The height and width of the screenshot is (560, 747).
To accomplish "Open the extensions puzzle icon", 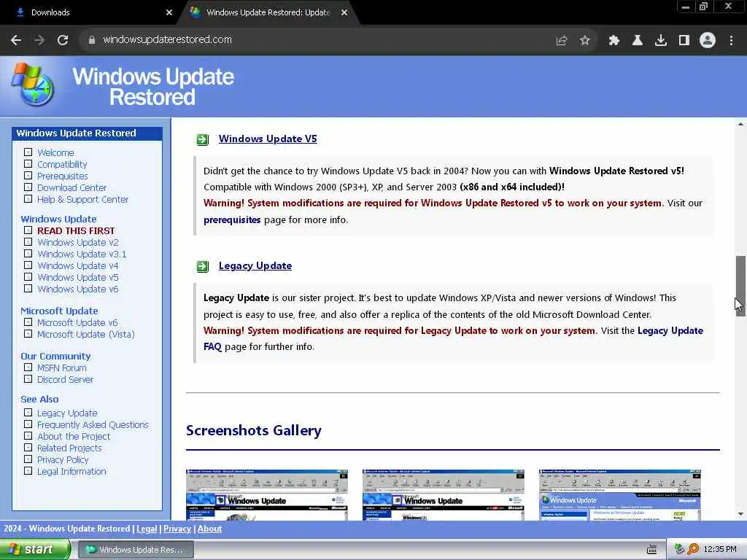I will tap(614, 41).
